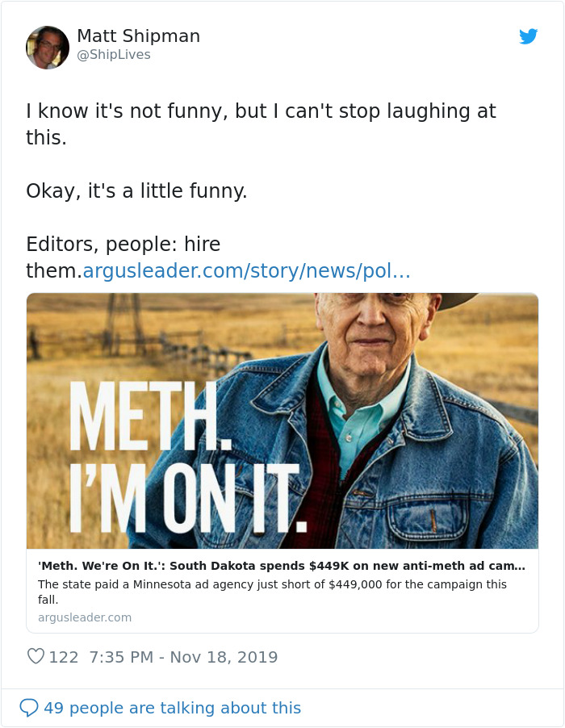Click the article headline about $449K campaign
Screen dimensions: 565x728
pyautogui.click(x=282, y=566)
